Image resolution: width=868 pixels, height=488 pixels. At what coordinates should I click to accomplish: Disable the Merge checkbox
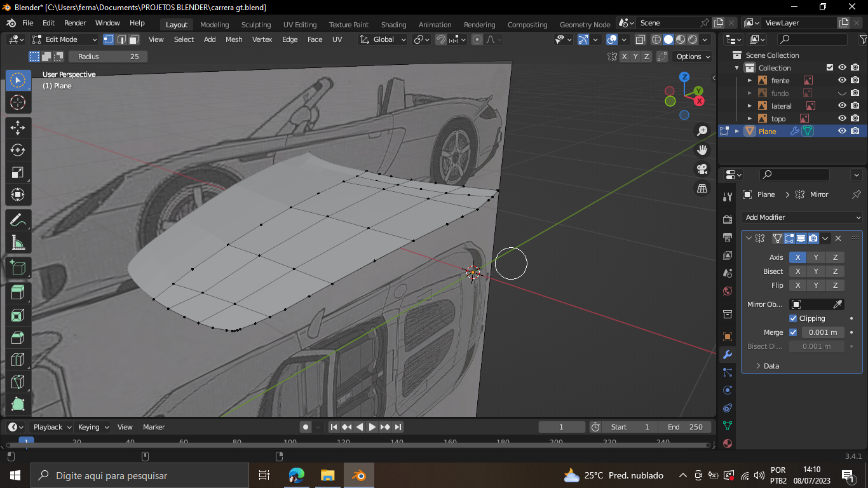coord(793,332)
